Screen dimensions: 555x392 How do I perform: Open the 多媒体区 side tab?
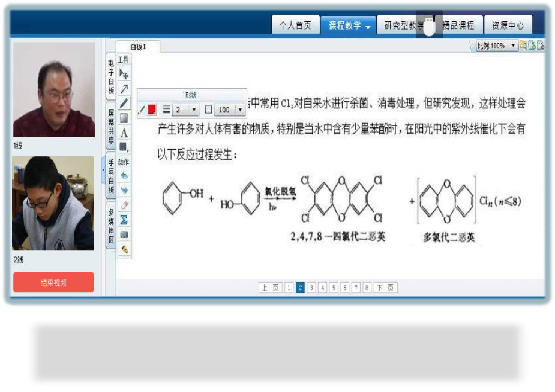coord(111,226)
